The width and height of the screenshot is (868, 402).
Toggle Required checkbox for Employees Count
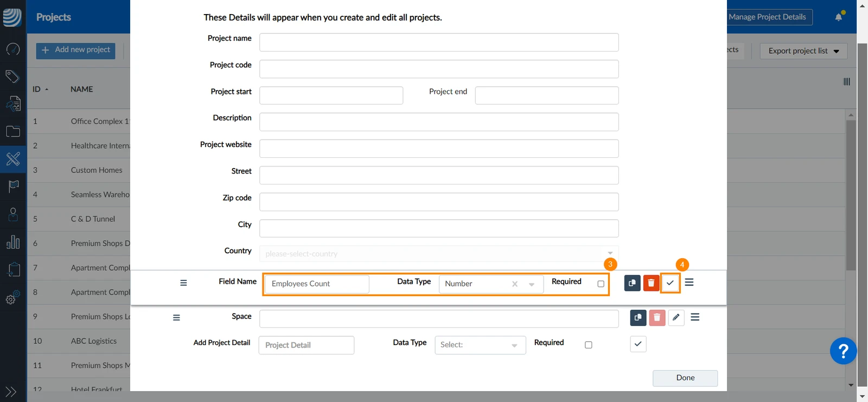tap(601, 284)
